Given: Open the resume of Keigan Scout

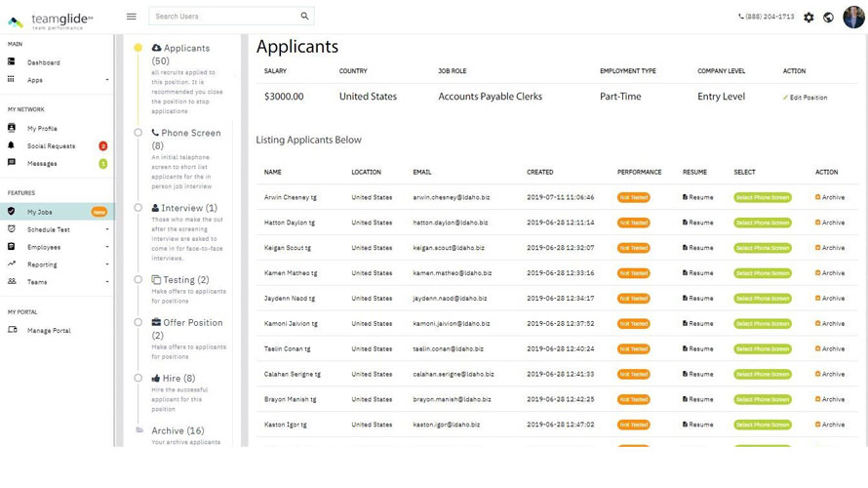Looking at the screenshot, I should pos(697,248).
